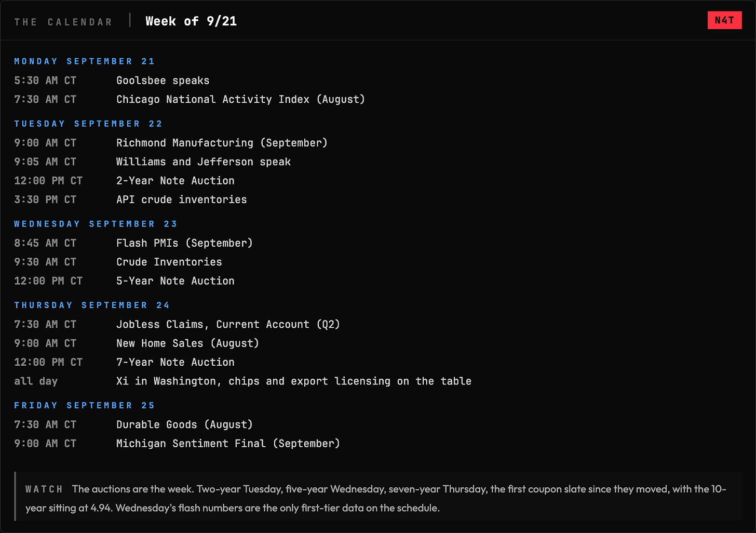
Task: Click the "WEDNESDAY SEPTEMBER 23" heading
Action: 96,224
